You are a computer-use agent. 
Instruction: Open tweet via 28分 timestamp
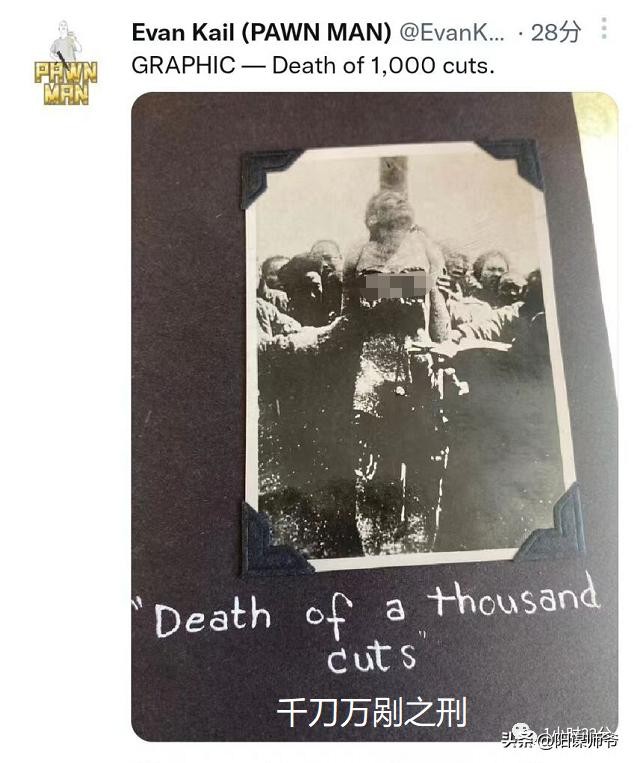tap(556, 33)
